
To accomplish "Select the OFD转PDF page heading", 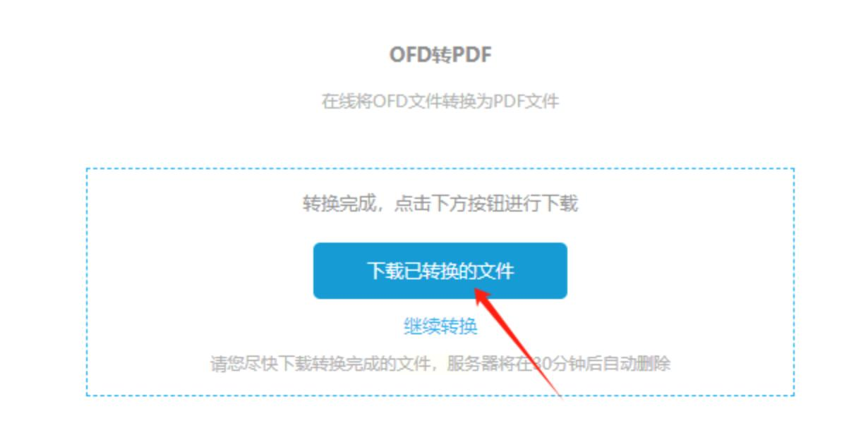I will click(440, 56).
